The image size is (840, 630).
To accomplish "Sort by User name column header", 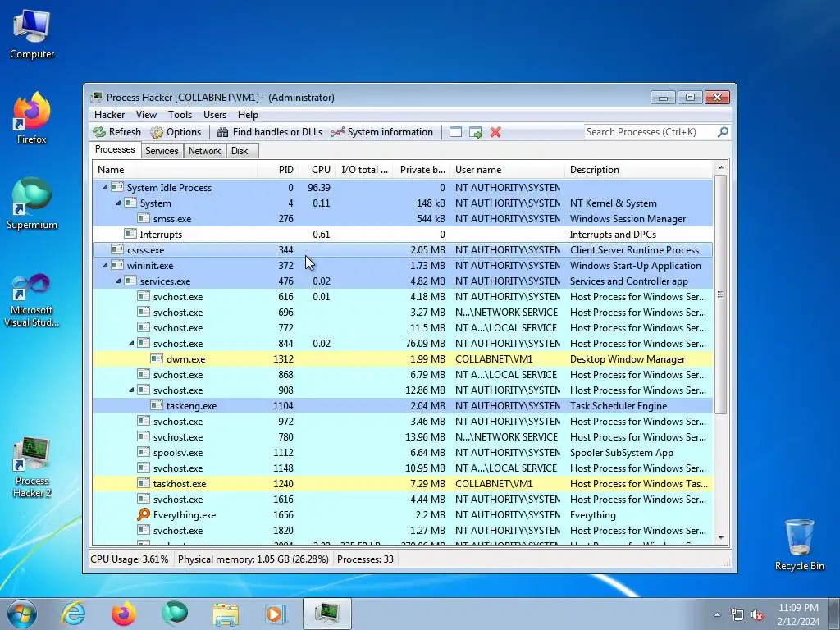I will [x=507, y=170].
